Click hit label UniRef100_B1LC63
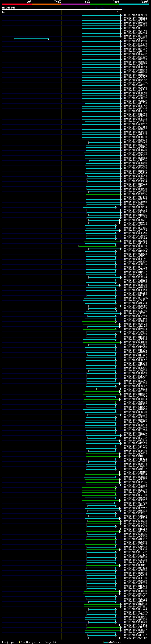The image size is (151, 644). tap(135, 529)
